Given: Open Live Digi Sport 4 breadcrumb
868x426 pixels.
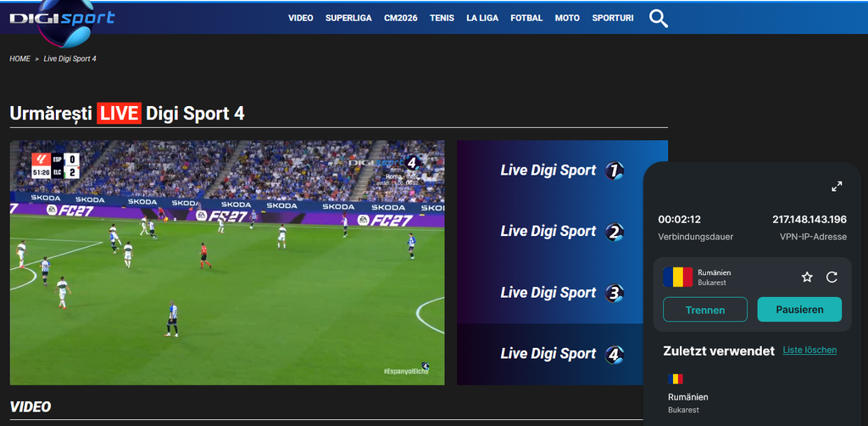Looking at the screenshot, I should (70, 59).
